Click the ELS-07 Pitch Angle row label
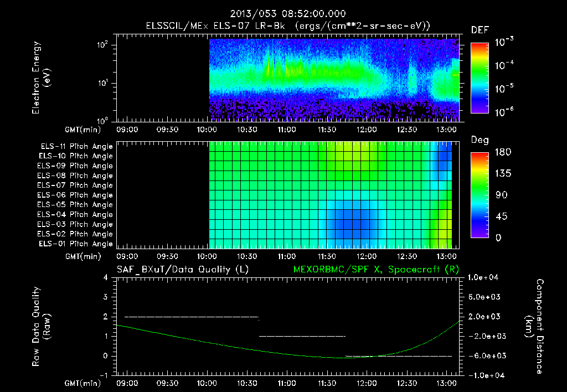Image resolution: width=567 pixels, height=392 pixels. (75, 185)
